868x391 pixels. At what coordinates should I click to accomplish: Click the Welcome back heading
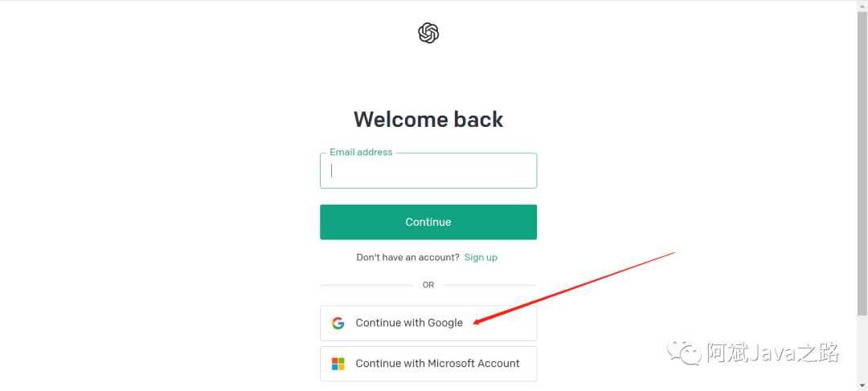click(x=428, y=120)
